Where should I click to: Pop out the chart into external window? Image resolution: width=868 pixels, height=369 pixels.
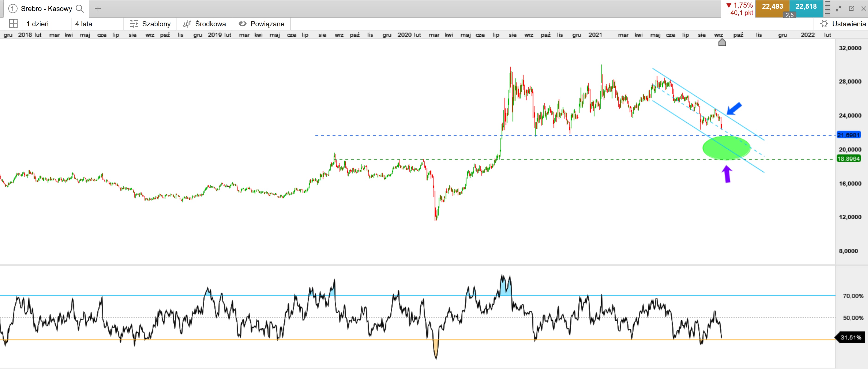click(851, 9)
